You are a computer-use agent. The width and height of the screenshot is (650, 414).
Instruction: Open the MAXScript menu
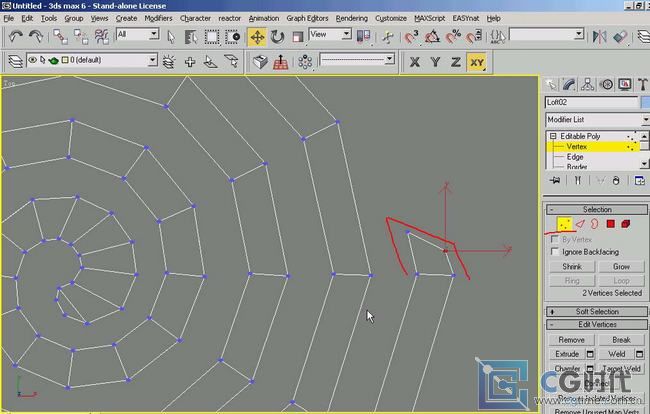pyautogui.click(x=429, y=18)
